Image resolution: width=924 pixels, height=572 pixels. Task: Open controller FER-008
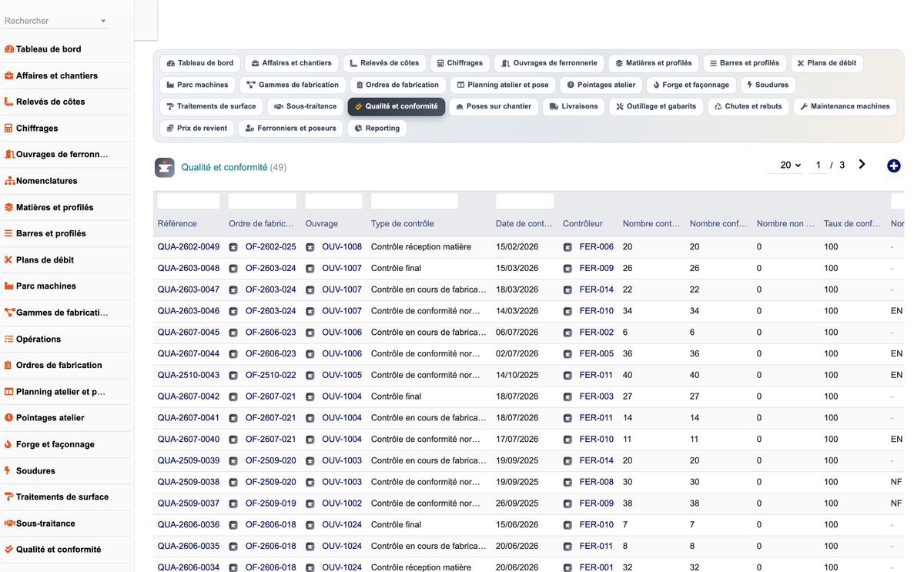click(597, 482)
